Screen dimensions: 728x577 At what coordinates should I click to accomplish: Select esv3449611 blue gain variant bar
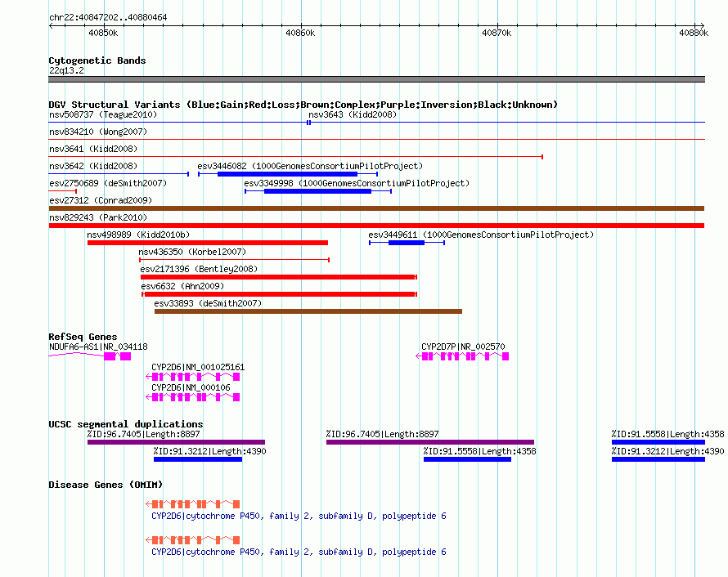407,243
